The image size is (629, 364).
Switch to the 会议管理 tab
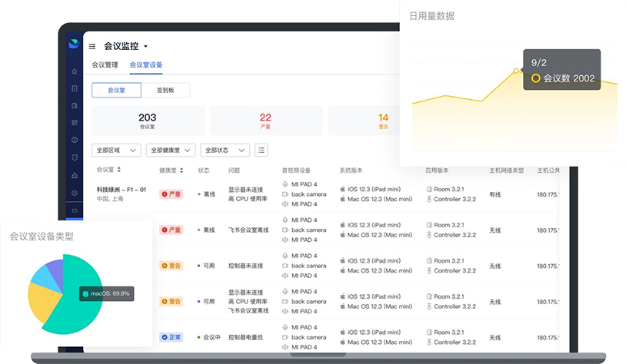pos(105,65)
